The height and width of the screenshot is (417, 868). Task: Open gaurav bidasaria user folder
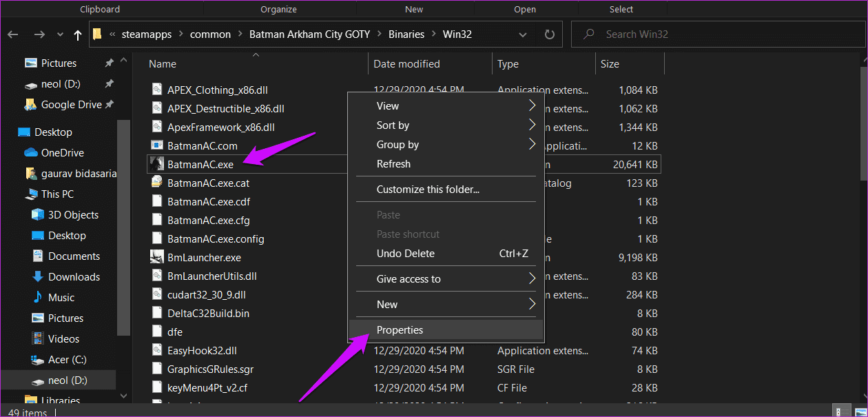(x=79, y=174)
